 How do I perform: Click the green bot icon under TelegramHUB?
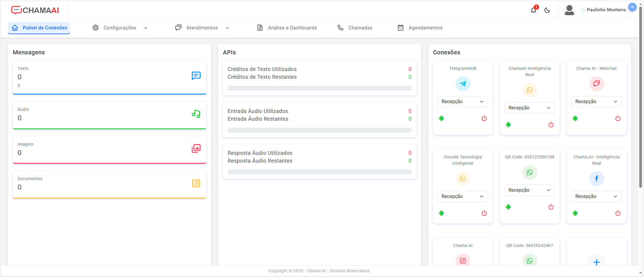pos(442,118)
